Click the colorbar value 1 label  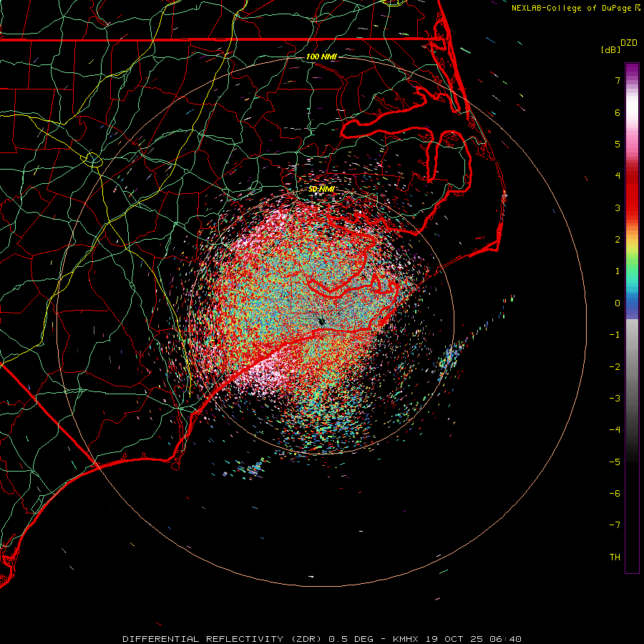point(618,271)
